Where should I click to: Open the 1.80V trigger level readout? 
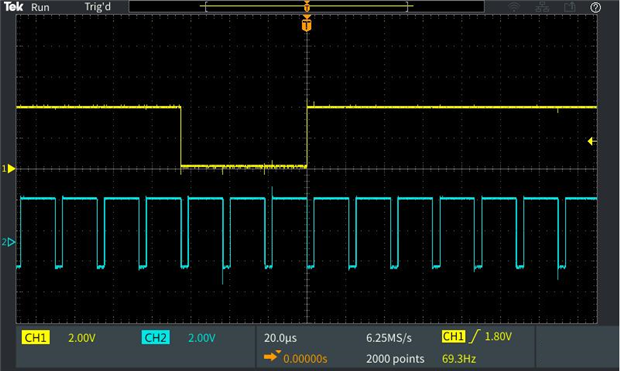pyautogui.click(x=498, y=337)
